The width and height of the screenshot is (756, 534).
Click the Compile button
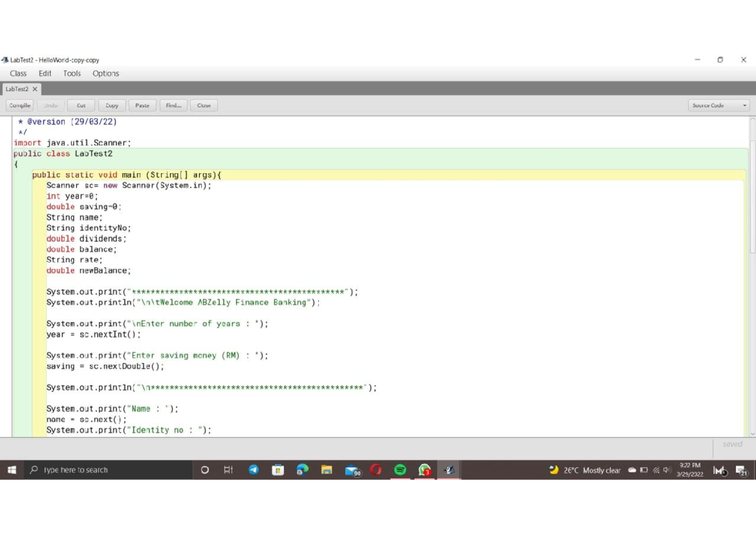20,106
